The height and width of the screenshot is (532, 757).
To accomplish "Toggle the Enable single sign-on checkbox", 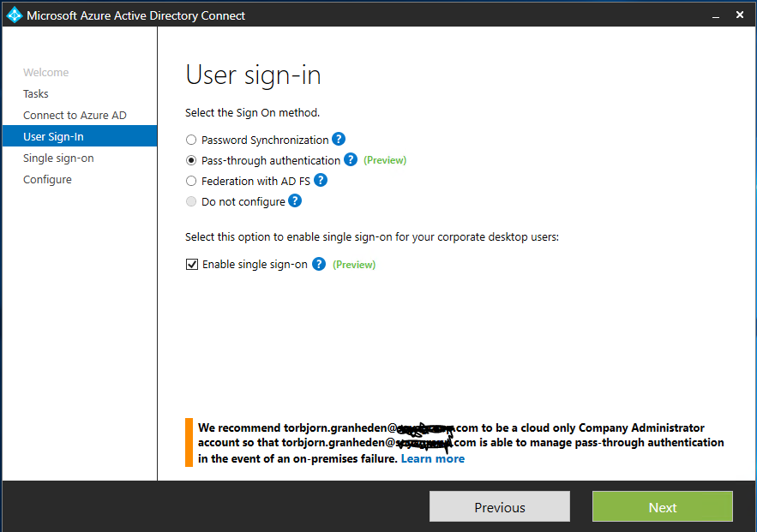I will pyautogui.click(x=192, y=265).
